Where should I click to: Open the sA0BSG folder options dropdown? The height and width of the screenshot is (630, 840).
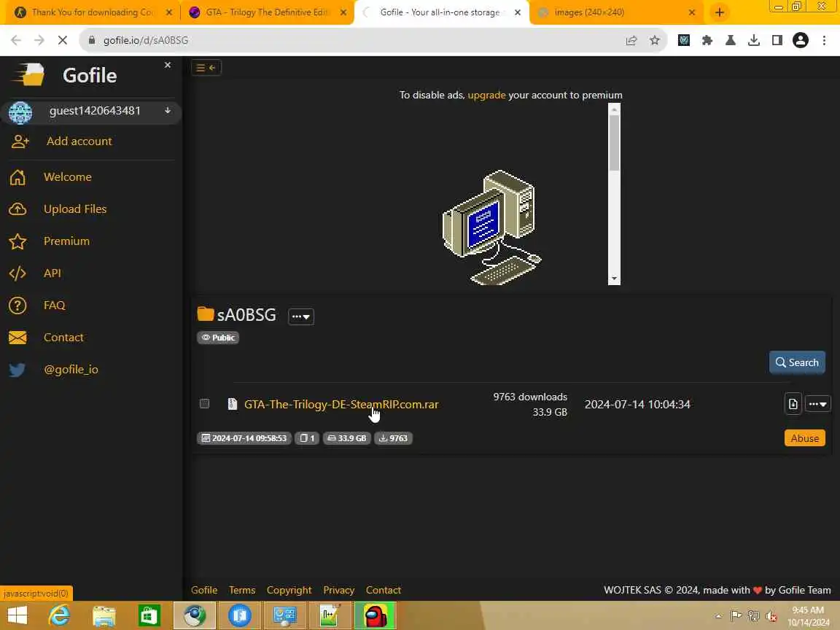point(301,316)
